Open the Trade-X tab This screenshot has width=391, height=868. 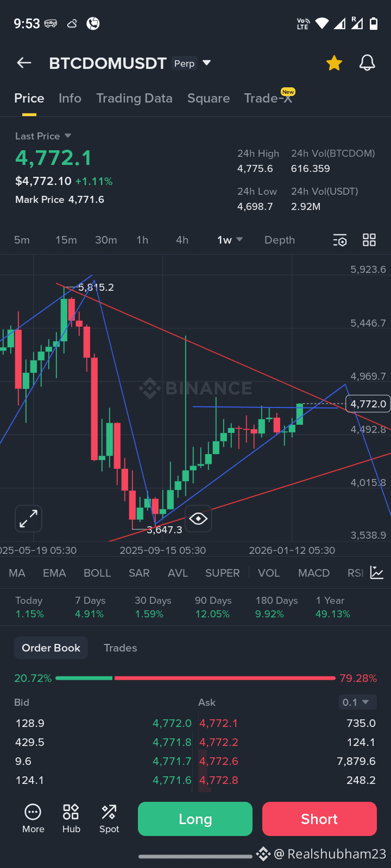[x=268, y=98]
